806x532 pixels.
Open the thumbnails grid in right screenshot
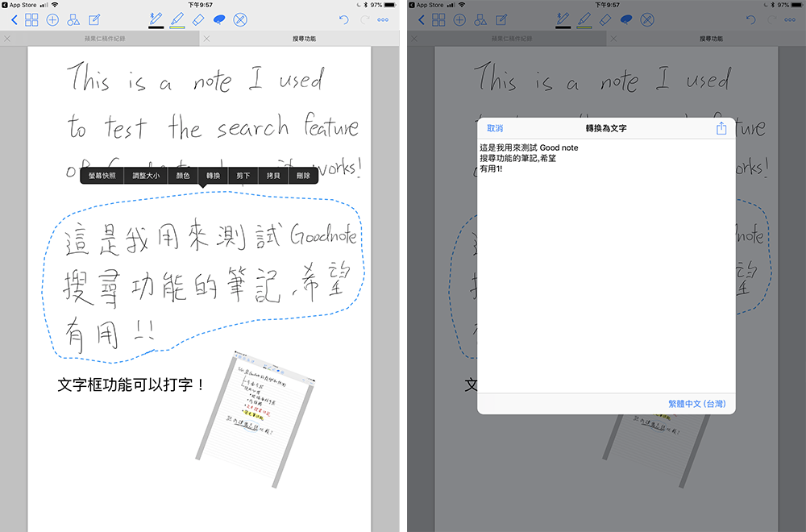[x=439, y=20]
